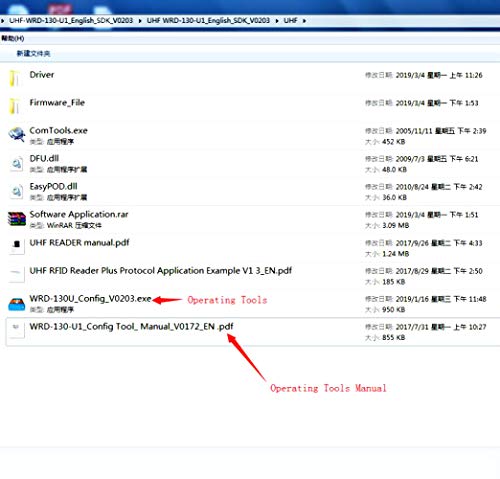
Task: Select the UHF READER manual.pdf icon
Action: click(17, 246)
